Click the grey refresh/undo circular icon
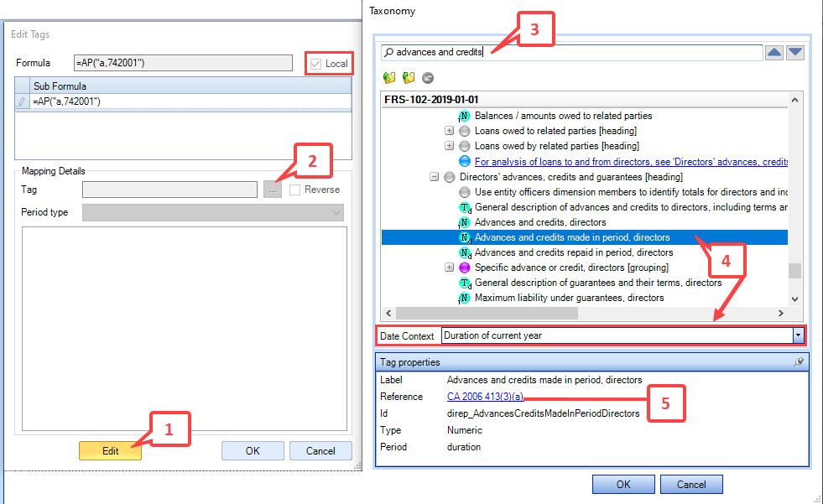The width and height of the screenshot is (823, 504). coord(428,78)
